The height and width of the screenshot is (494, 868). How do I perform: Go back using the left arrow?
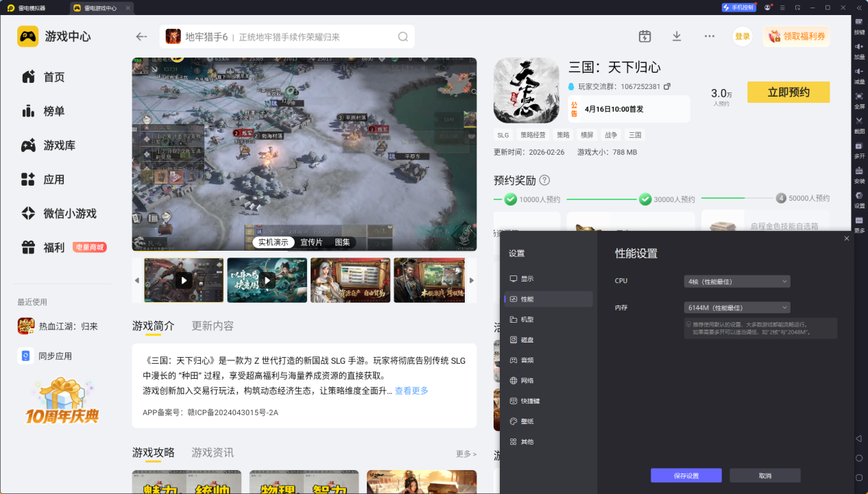(x=142, y=37)
